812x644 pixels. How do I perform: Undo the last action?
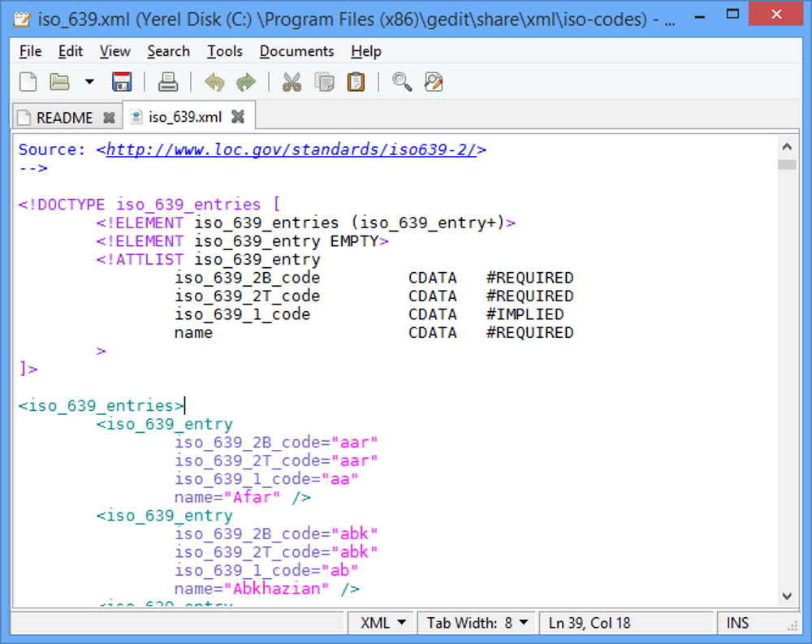pyautogui.click(x=214, y=82)
